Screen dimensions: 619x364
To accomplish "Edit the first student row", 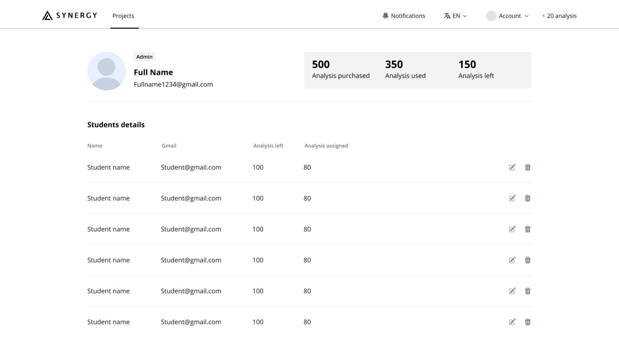I will (x=512, y=167).
